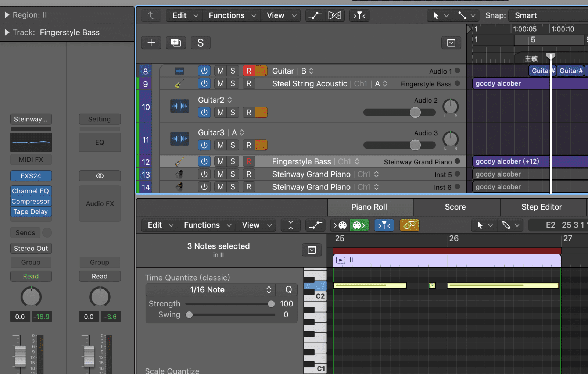Click Guitar3 track waveform icon
Screen dimensions: 588x374
[x=179, y=139]
